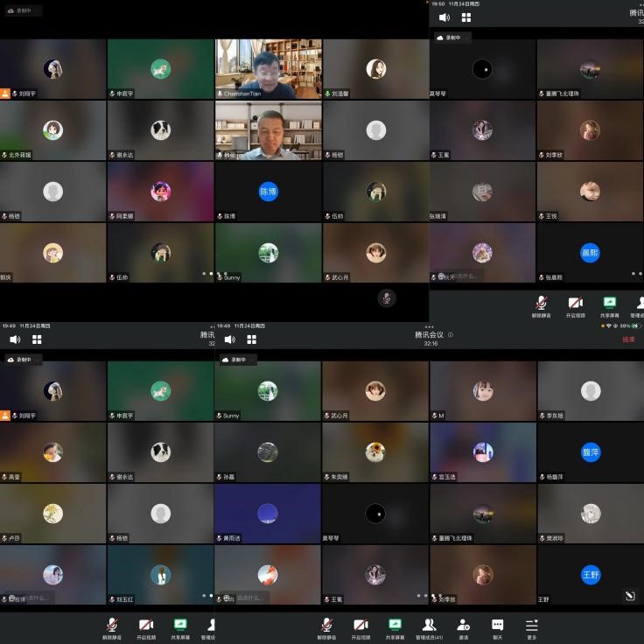
Task: Select ChenshanTian's live video tile
Action: (x=269, y=68)
